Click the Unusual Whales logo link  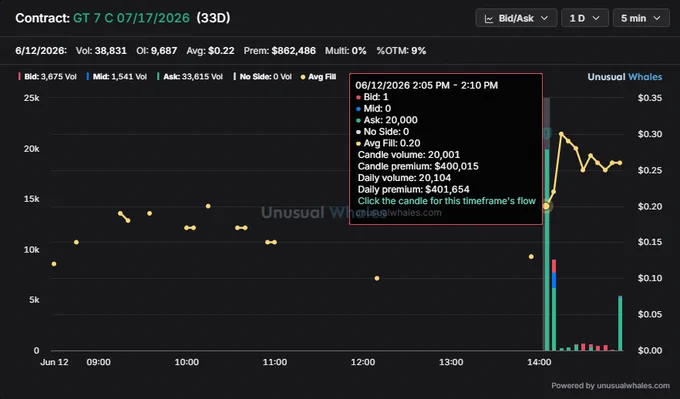(624, 77)
